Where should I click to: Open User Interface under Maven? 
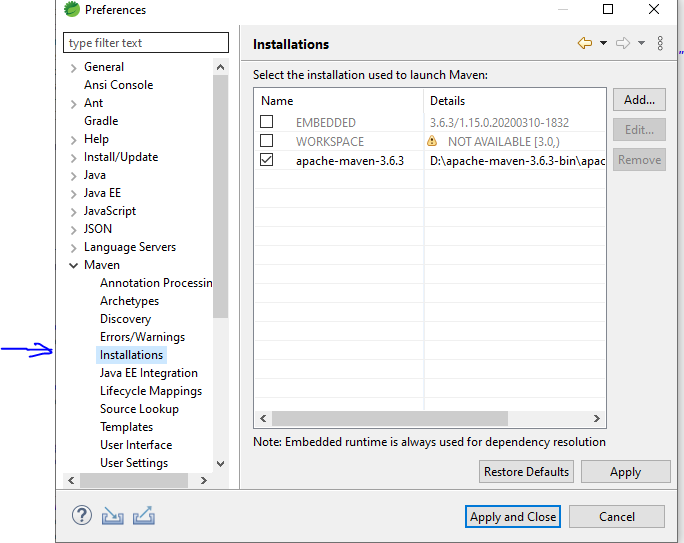pos(136,445)
